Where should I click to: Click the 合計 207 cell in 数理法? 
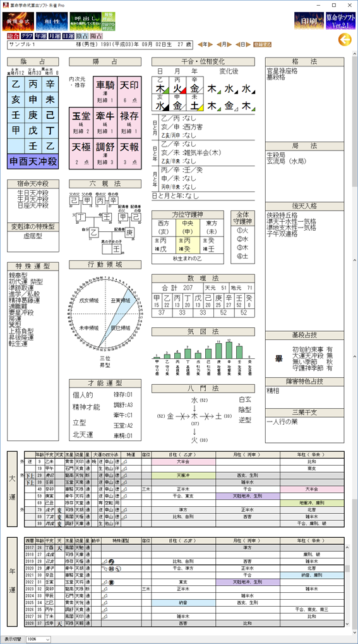177,288
